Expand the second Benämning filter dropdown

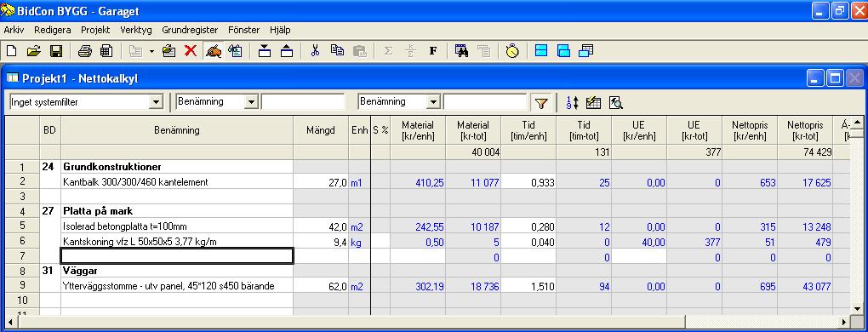click(433, 102)
